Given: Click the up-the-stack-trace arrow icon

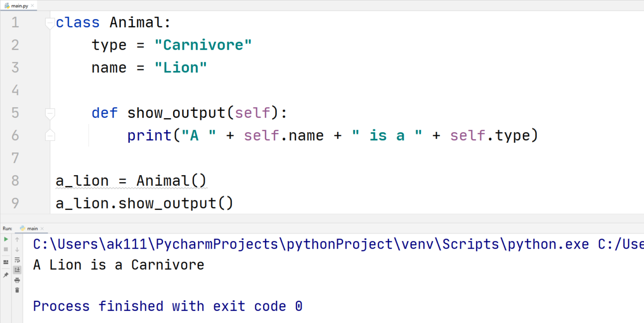Looking at the screenshot, I should (17, 239).
